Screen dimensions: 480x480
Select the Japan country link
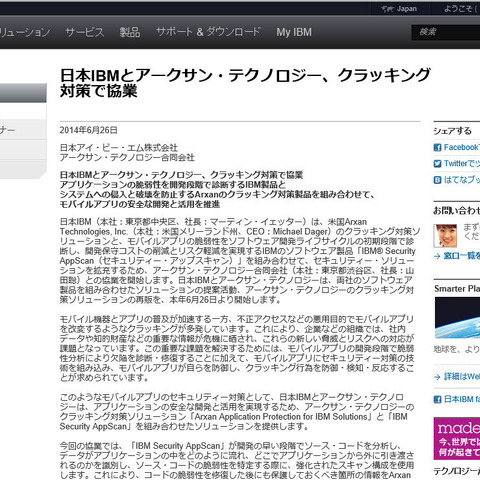click(406, 9)
